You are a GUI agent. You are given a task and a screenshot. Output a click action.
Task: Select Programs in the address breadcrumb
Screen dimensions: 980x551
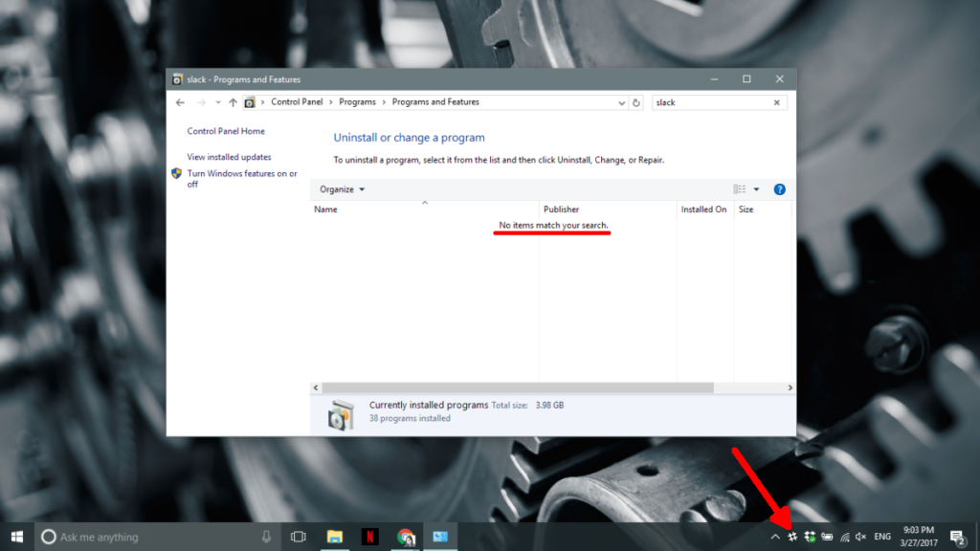(356, 102)
